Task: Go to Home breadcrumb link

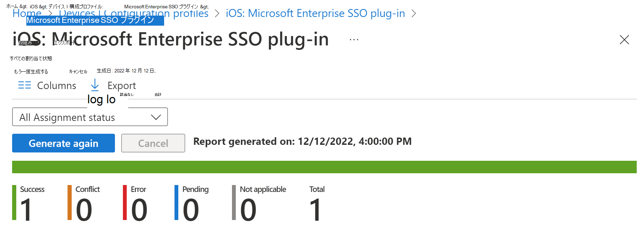Action: [27, 14]
